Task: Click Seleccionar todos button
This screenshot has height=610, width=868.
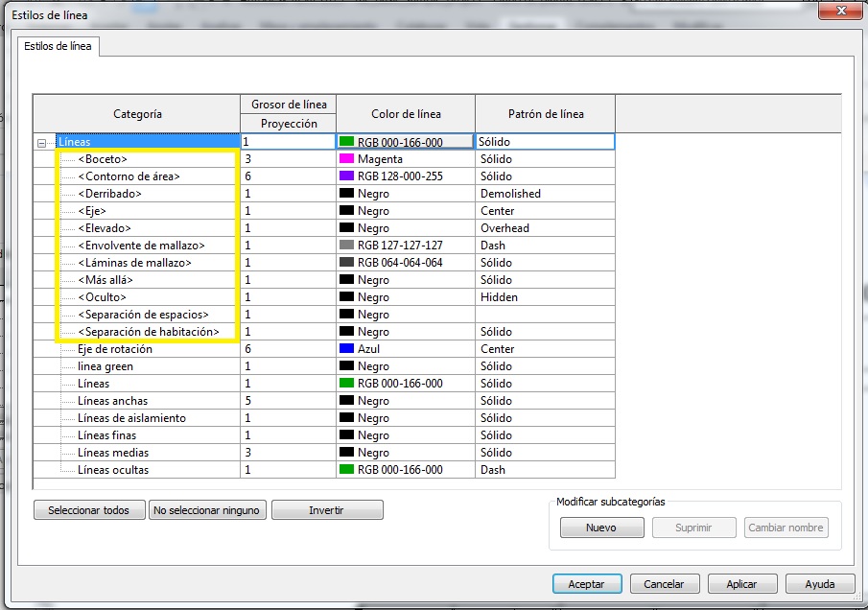Action: click(88, 510)
